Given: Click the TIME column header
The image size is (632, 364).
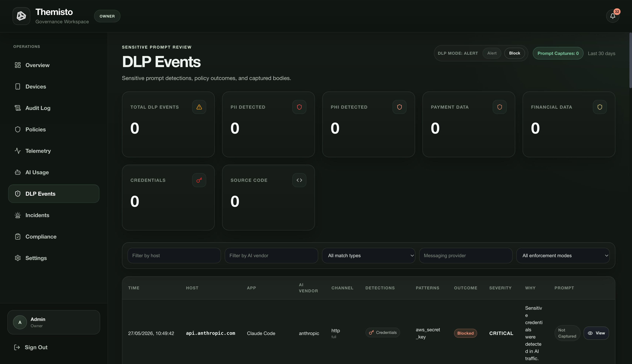Looking at the screenshot, I should click(x=134, y=288).
